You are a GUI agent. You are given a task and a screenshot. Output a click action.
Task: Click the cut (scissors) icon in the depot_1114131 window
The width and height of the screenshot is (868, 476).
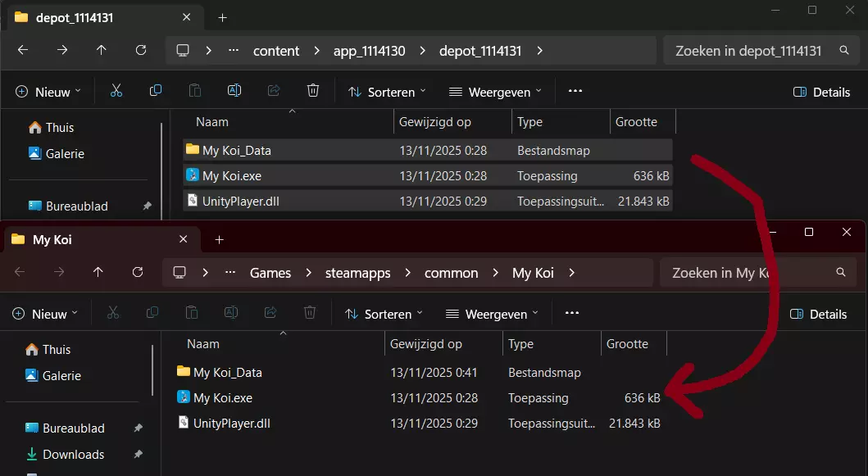(x=116, y=91)
